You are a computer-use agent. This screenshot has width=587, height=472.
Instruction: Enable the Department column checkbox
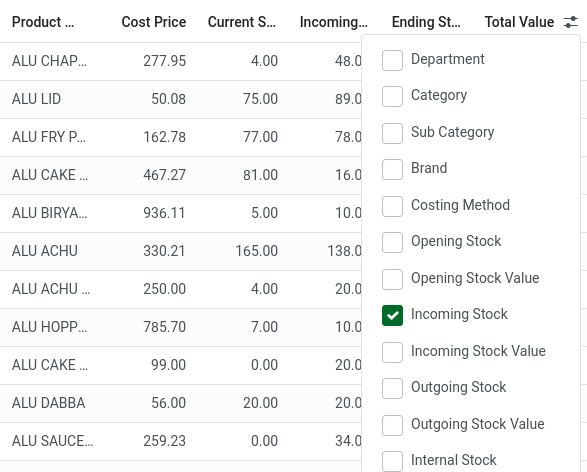[392, 60]
